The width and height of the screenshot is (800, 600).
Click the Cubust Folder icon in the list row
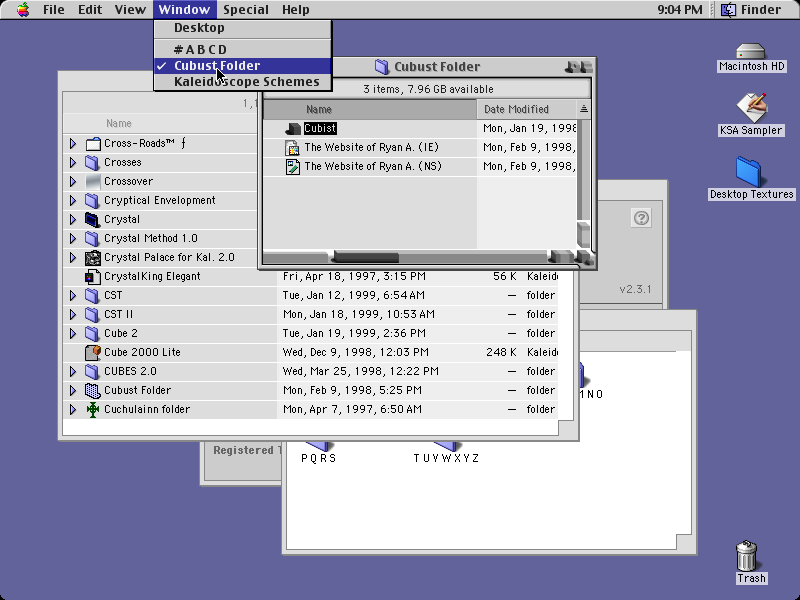[x=92, y=390]
